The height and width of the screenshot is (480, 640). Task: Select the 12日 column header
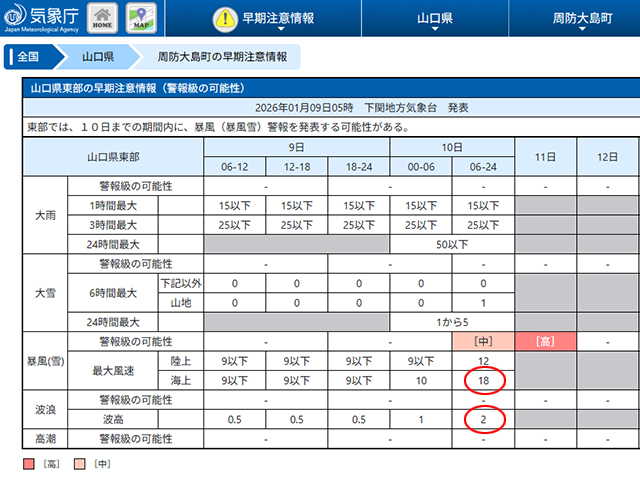point(607,158)
